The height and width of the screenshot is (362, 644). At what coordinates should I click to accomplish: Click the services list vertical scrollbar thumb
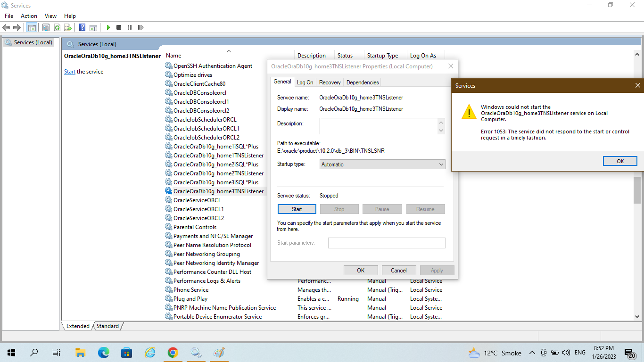(637, 190)
